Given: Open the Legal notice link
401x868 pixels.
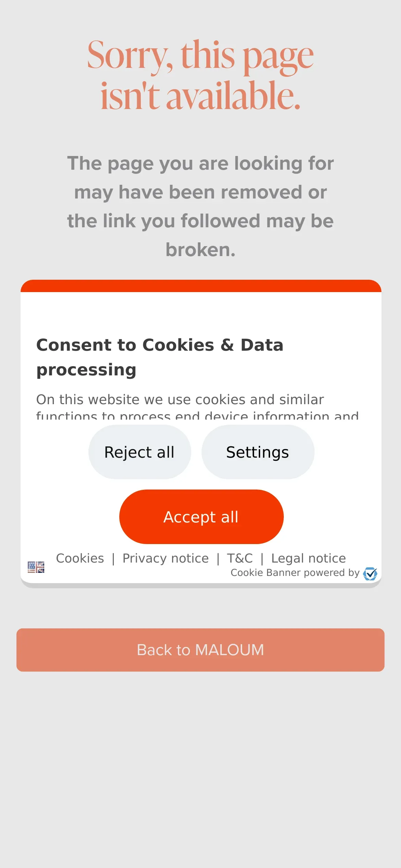Looking at the screenshot, I should [308, 558].
